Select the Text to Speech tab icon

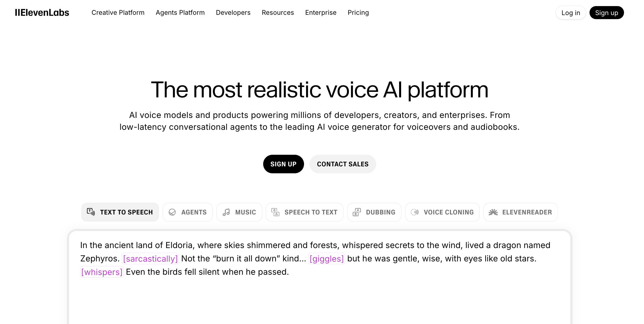click(x=90, y=212)
